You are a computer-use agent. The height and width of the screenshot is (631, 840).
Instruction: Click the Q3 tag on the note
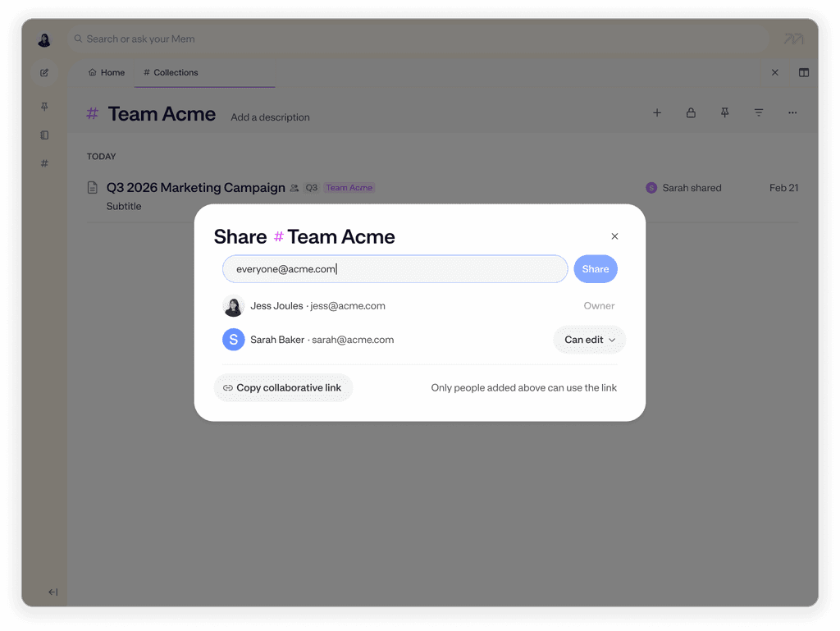311,187
